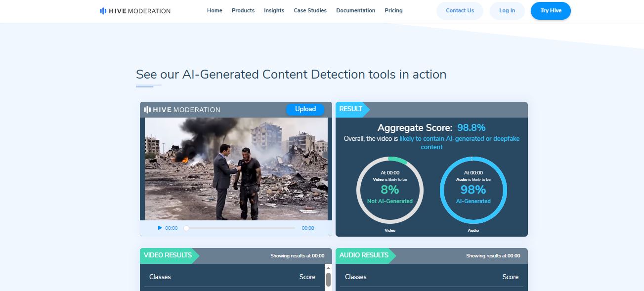This screenshot has height=291, width=644.
Task: Click the Contact Us button
Action: click(460, 10)
